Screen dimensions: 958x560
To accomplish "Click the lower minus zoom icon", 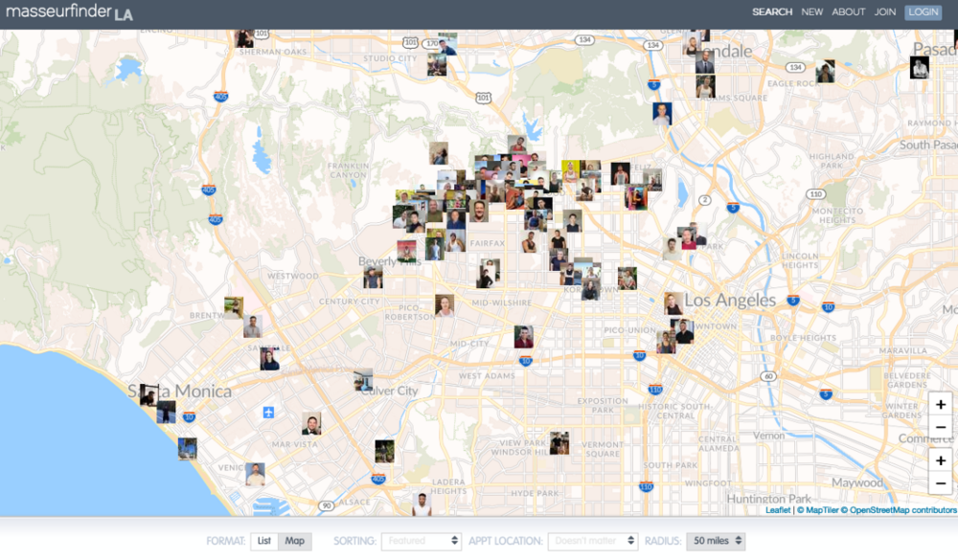I will point(942,481).
